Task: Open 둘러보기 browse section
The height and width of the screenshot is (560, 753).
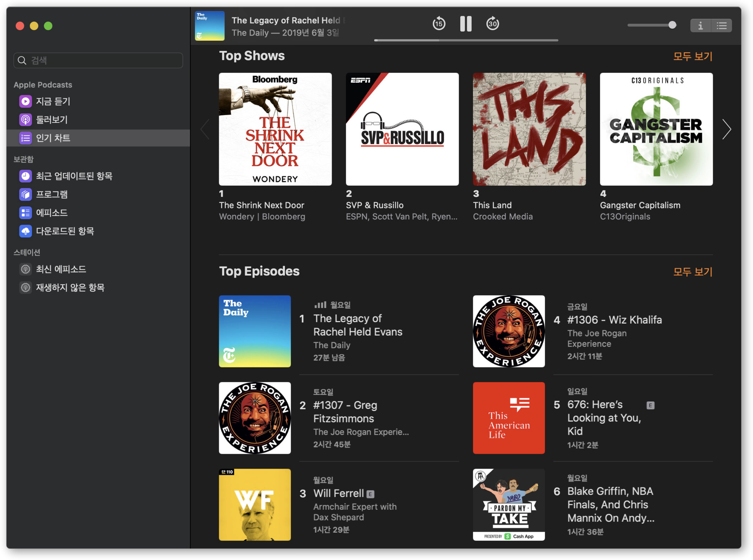Action: (x=51, y=120)
